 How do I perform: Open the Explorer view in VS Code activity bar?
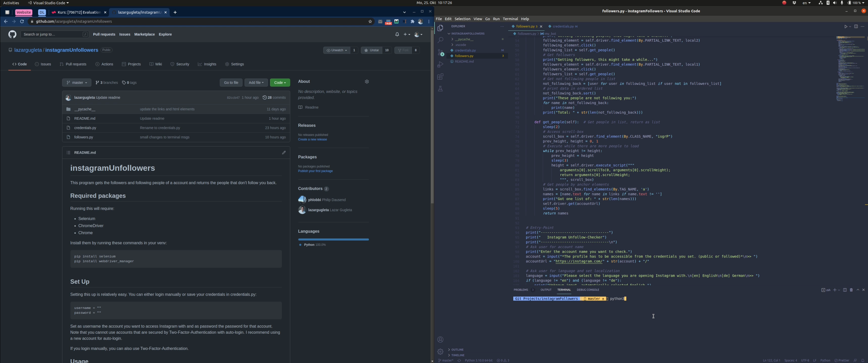[440, 28]
